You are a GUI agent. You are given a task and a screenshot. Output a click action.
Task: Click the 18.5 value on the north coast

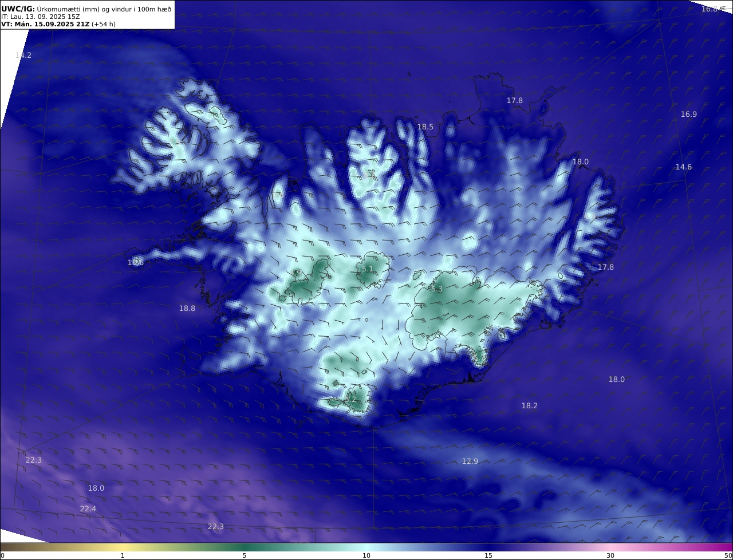[425, 127]
